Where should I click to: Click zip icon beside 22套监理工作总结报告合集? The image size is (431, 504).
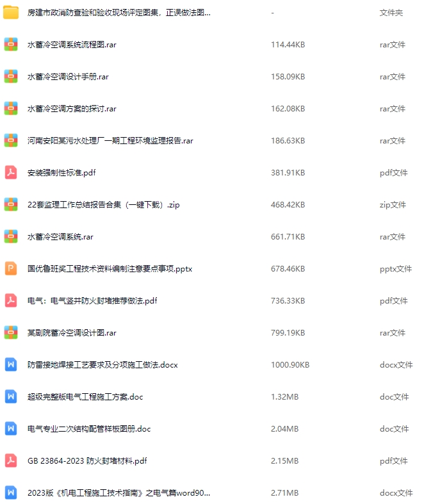tap(11, 204)
